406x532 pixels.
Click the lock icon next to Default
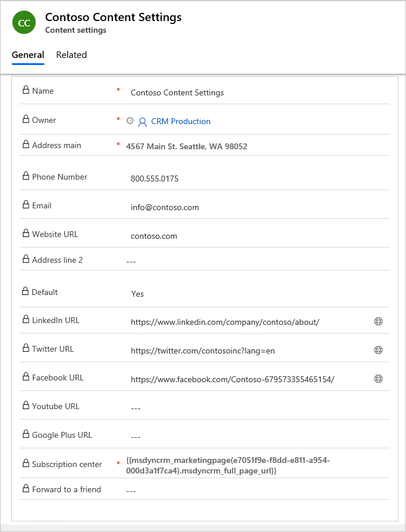point(25,291)
